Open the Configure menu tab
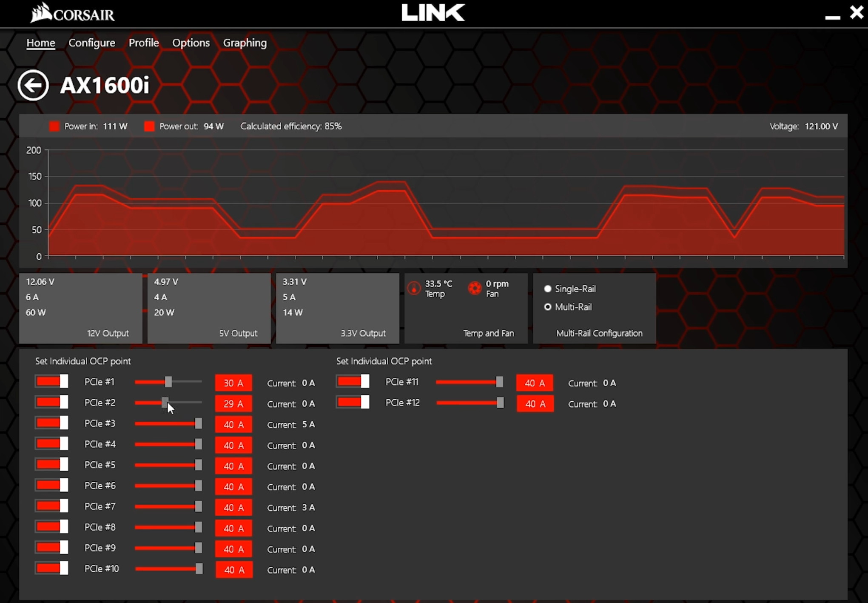The height and width of the screenshot is (603, 868). (92, 43)
